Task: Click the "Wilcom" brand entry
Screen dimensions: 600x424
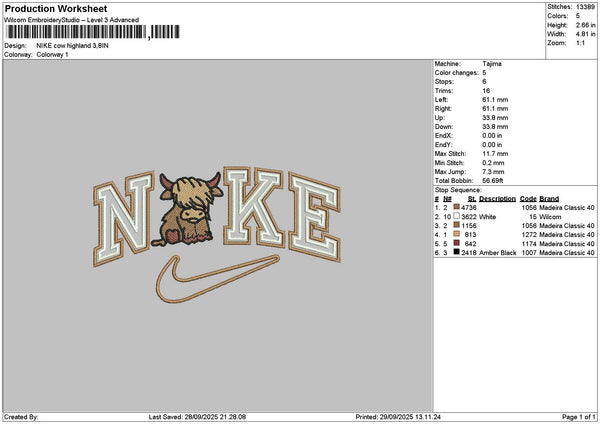Action: [550, 217]
